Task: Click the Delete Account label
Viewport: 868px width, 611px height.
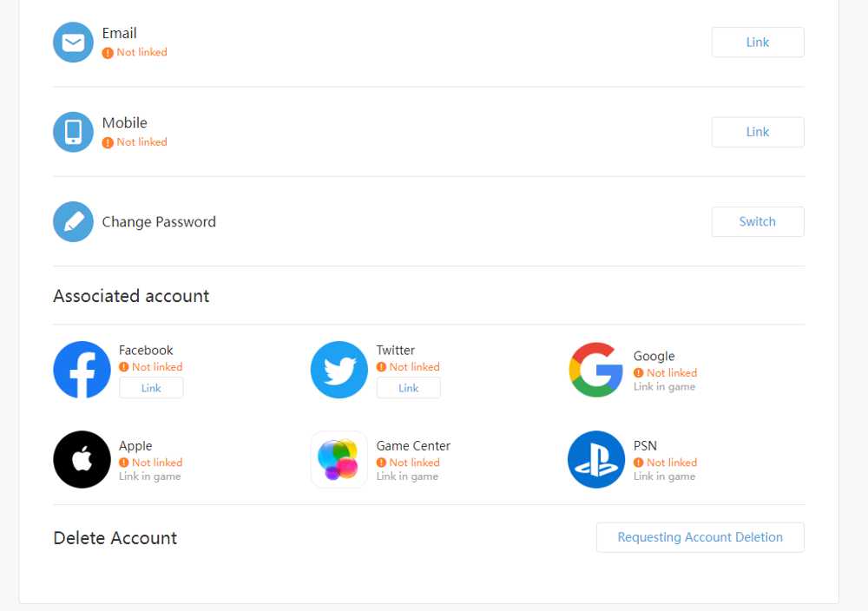Action: (x=115, y=538)
